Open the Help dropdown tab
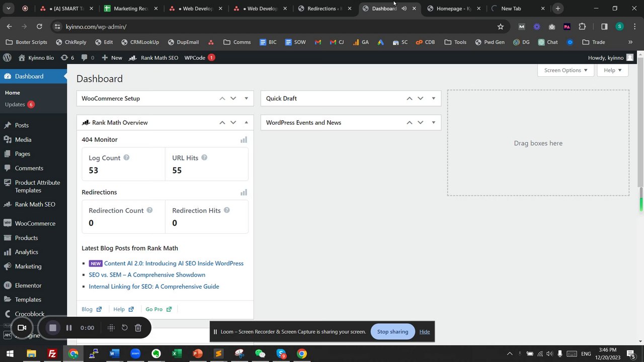 [x=612, y=70]
